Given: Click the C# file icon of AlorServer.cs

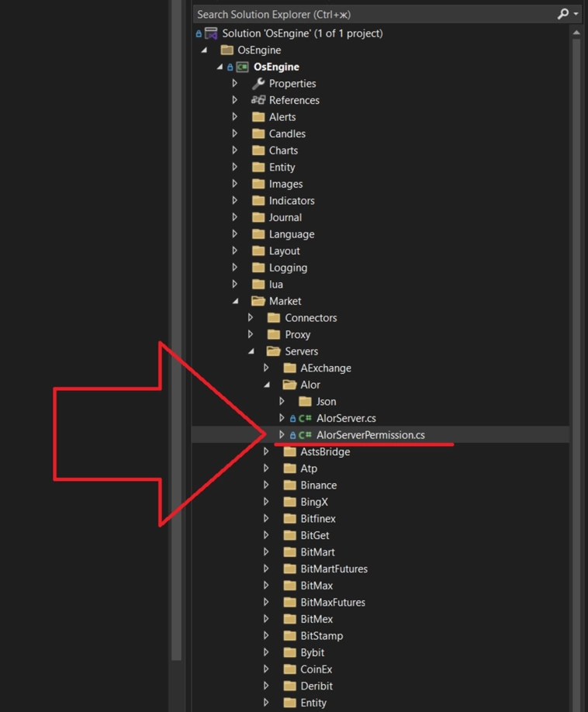Looking at the screenshot, I should point(305,418).
